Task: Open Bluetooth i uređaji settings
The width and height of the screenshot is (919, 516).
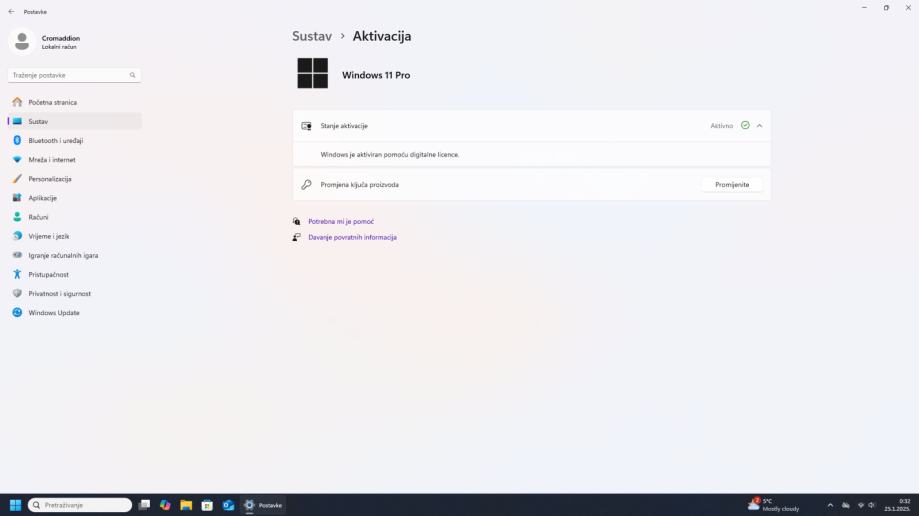Action: [x=74, y=141]
